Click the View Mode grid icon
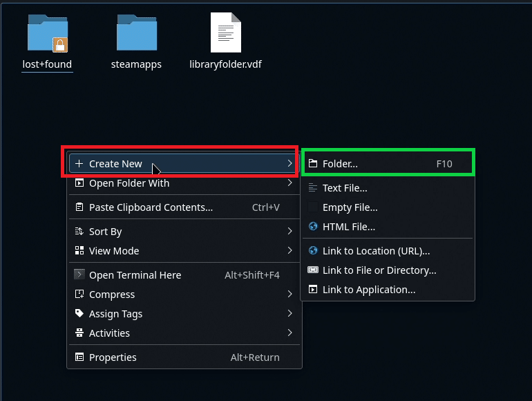This screenshot has height=401, width=532. [79, 250]
